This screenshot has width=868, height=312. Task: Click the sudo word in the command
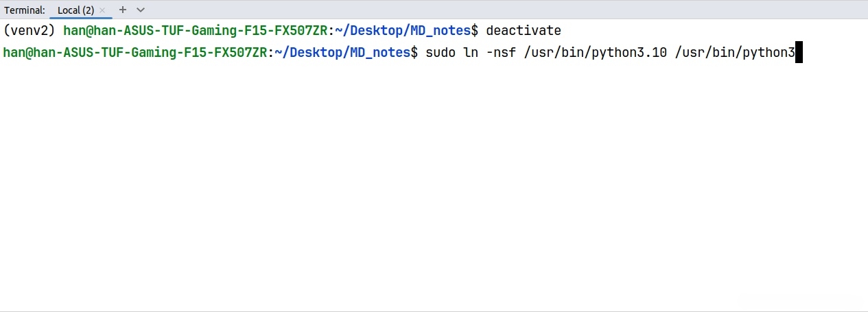[441, 53]
